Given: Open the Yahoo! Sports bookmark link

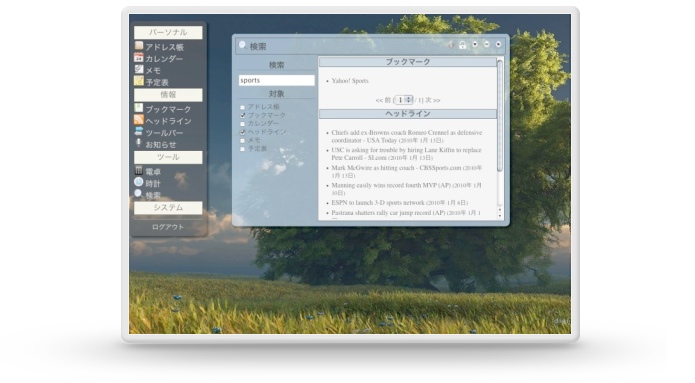Looking at the screenshot, I should 350,81.
